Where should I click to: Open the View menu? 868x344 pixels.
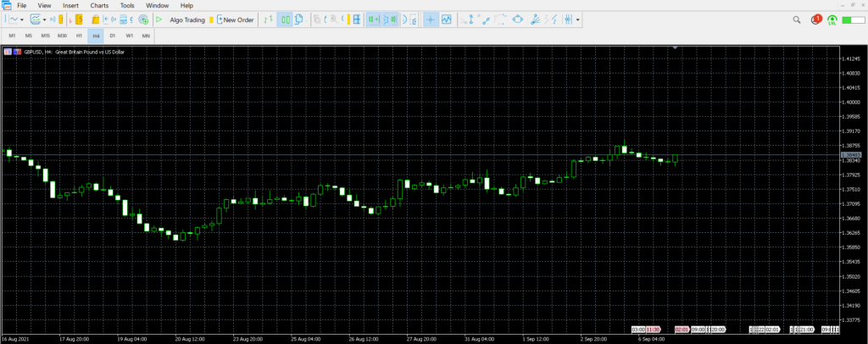pyautogui.click(x=44, y=6)
